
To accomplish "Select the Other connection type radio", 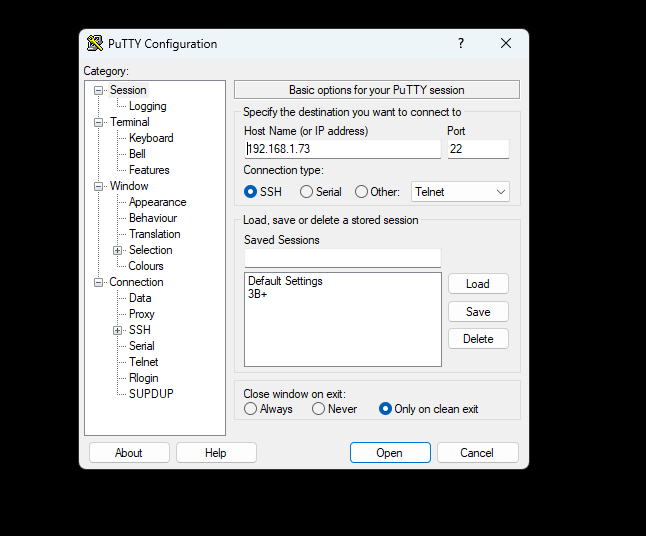I will [361, 192].
